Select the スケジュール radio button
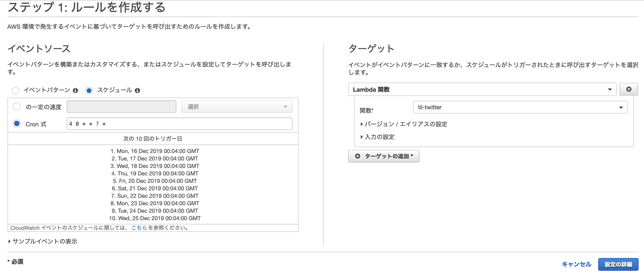Viewport: 644px width, 274px height. coord(89,91)
